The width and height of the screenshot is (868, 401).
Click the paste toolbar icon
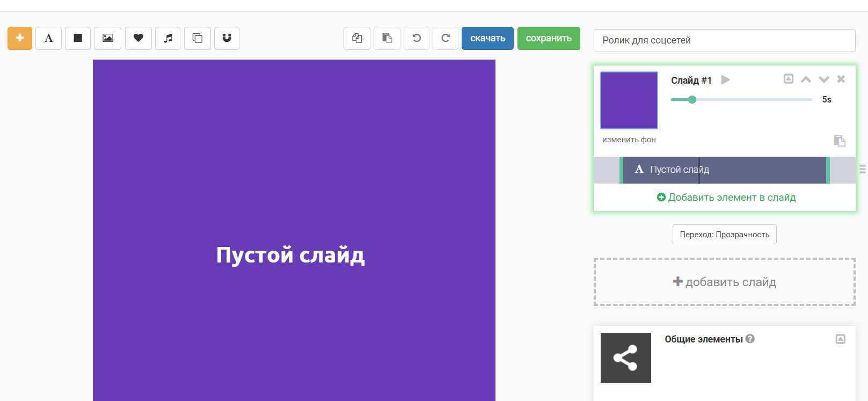(387, 38)
